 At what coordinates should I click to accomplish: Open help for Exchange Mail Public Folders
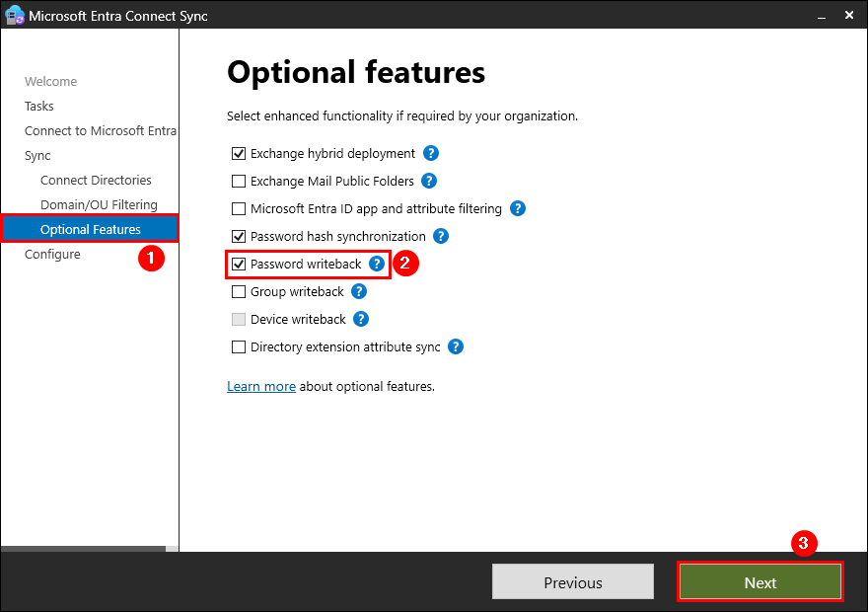pyautogui.click(x=429, y=182)
